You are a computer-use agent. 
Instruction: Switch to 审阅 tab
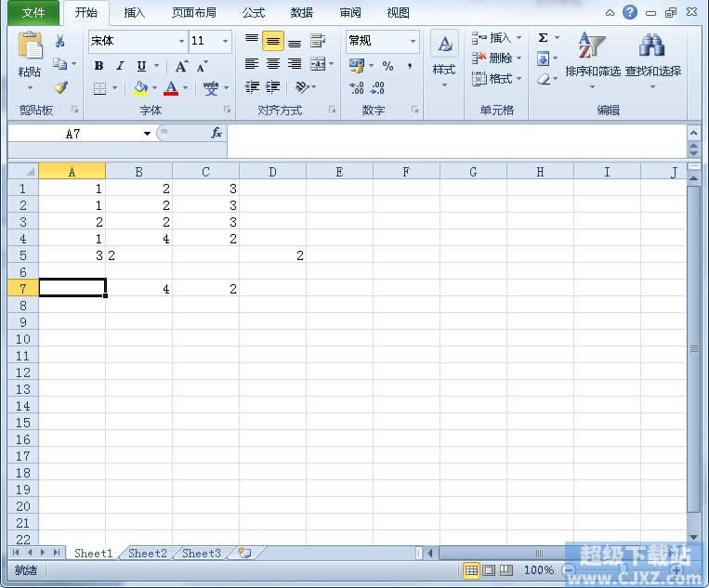pos(350,13)
